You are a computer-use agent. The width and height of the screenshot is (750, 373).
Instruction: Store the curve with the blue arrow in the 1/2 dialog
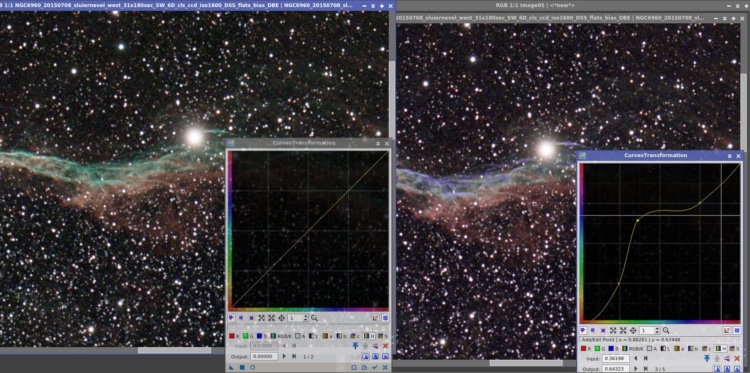coord(355,345)
